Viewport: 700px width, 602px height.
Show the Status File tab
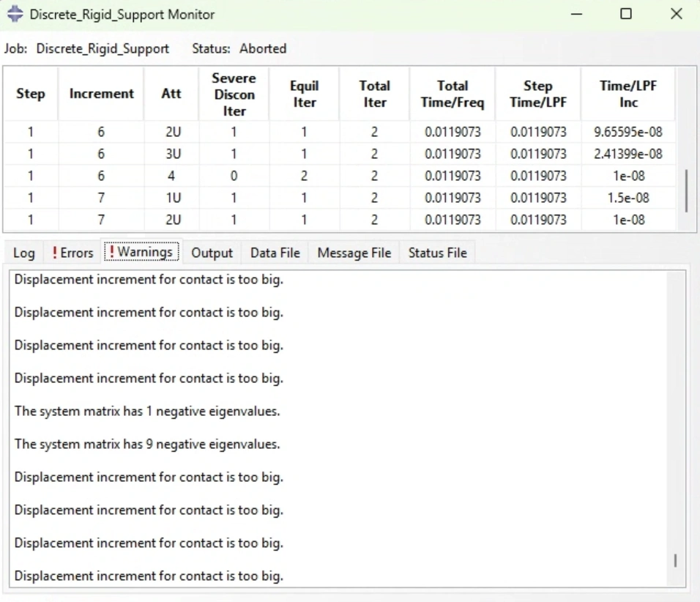point(437,253)
